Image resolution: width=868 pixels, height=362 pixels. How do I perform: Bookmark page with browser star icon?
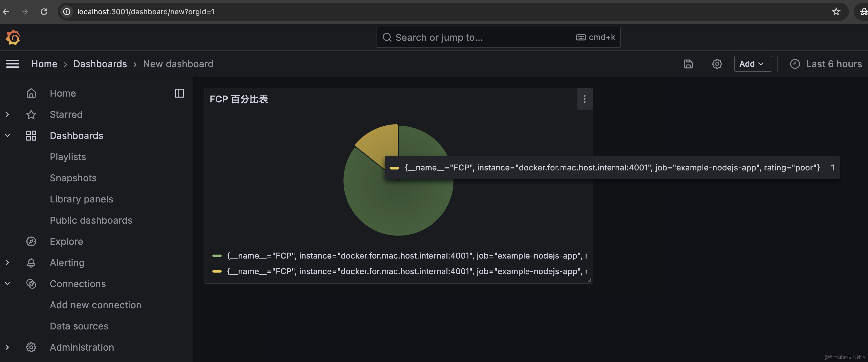pos(836,12)
